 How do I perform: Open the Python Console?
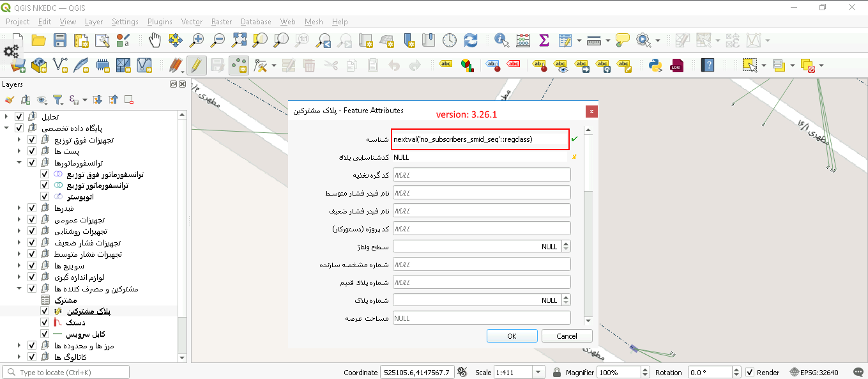pos(656,65)
